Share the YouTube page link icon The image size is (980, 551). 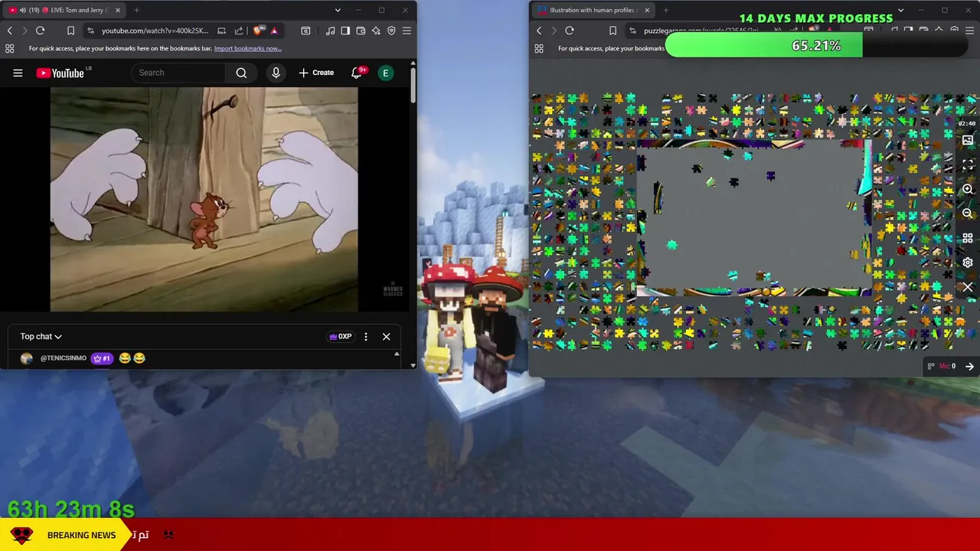pos(239,31)
